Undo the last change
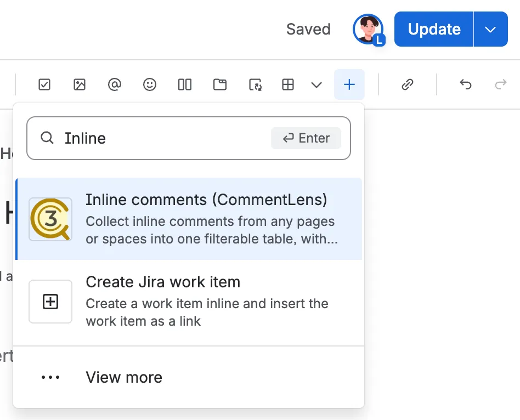The image size is (520, 420). tap(466, 84)
